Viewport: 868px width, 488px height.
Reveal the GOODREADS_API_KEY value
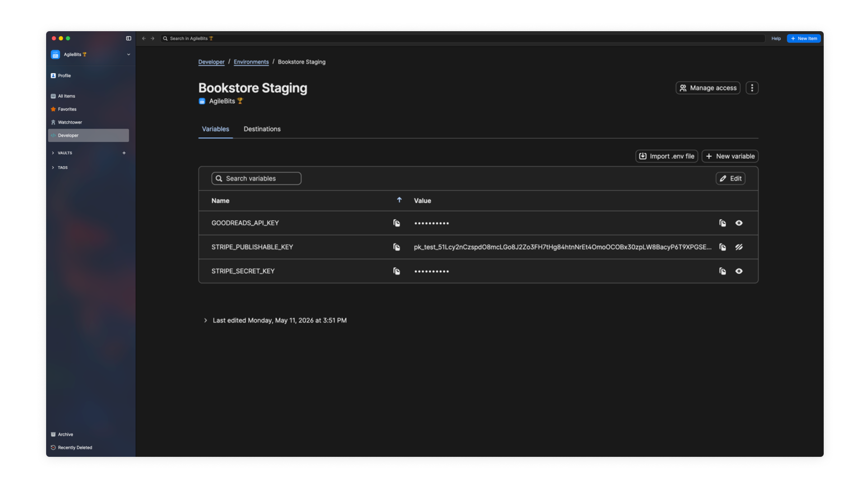(739, 223)
